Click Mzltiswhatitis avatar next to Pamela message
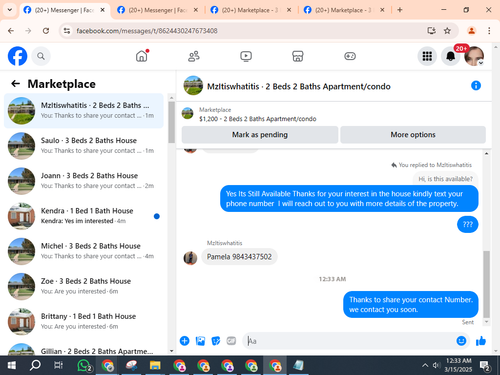 [x=190, y=258]
